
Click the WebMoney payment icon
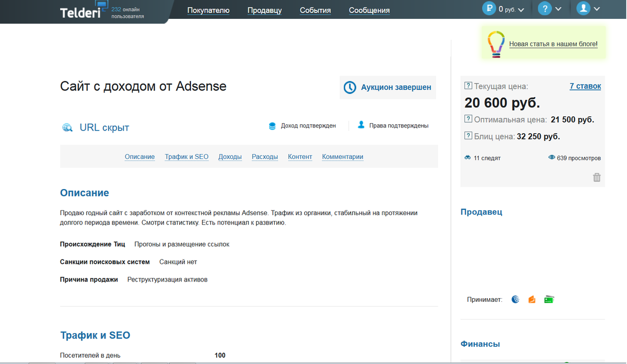coord(516,300)
